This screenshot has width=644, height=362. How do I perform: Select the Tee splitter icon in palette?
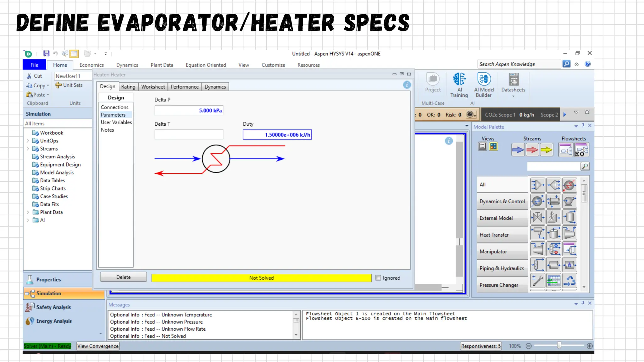(x=554, y=185)
